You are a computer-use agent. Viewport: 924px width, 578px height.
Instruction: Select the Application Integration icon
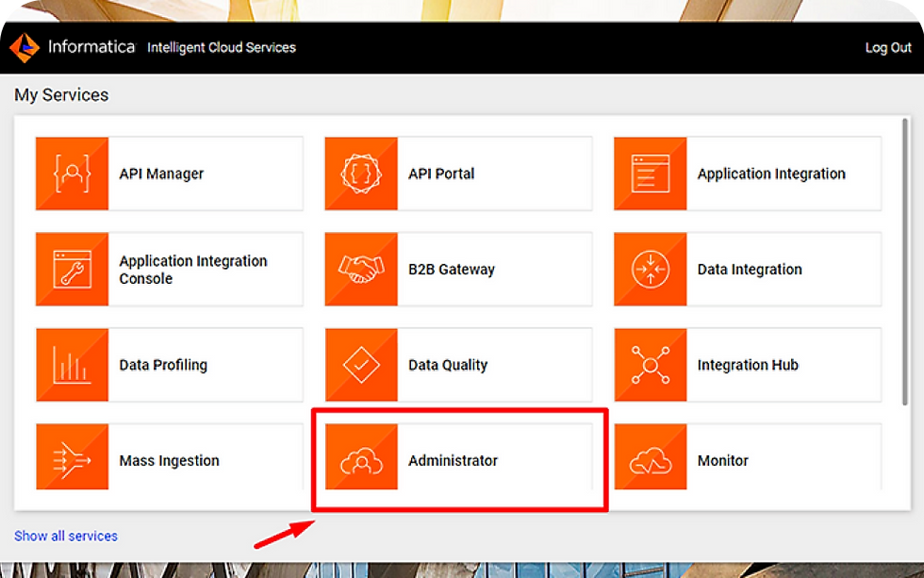click(x=651, y=173)
